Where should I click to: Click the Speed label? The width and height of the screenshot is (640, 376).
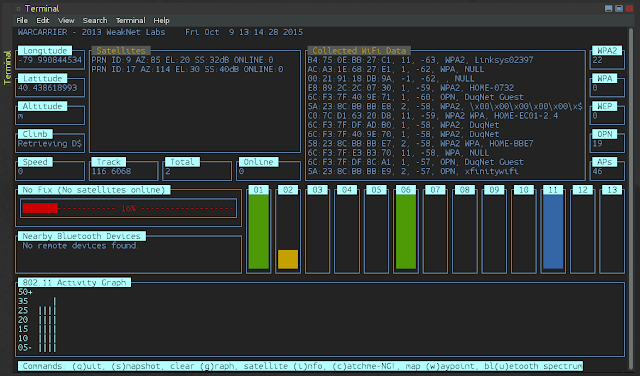click(35, 162)
